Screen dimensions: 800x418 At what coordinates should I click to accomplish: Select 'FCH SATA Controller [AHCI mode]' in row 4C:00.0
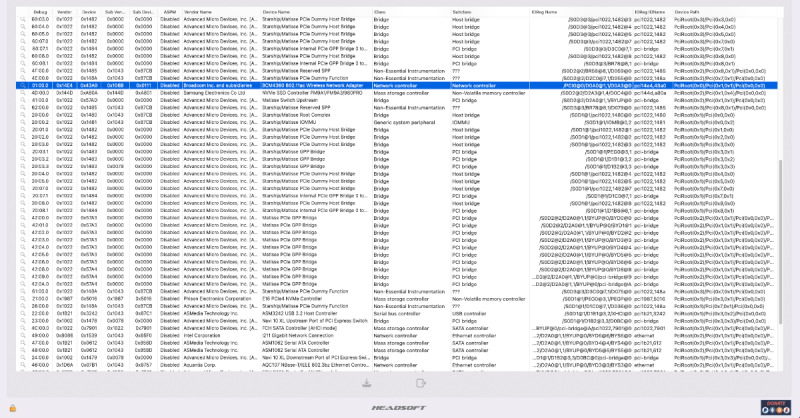pos(299,328)
